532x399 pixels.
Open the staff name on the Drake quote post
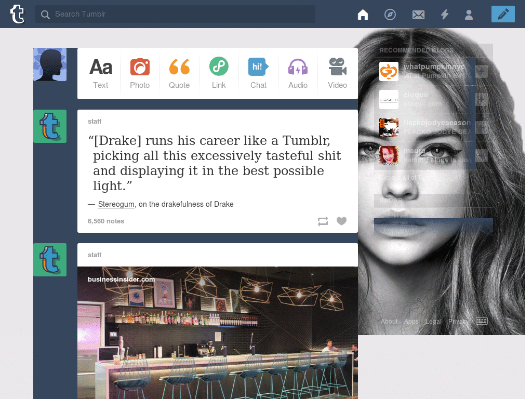point(95,122)
